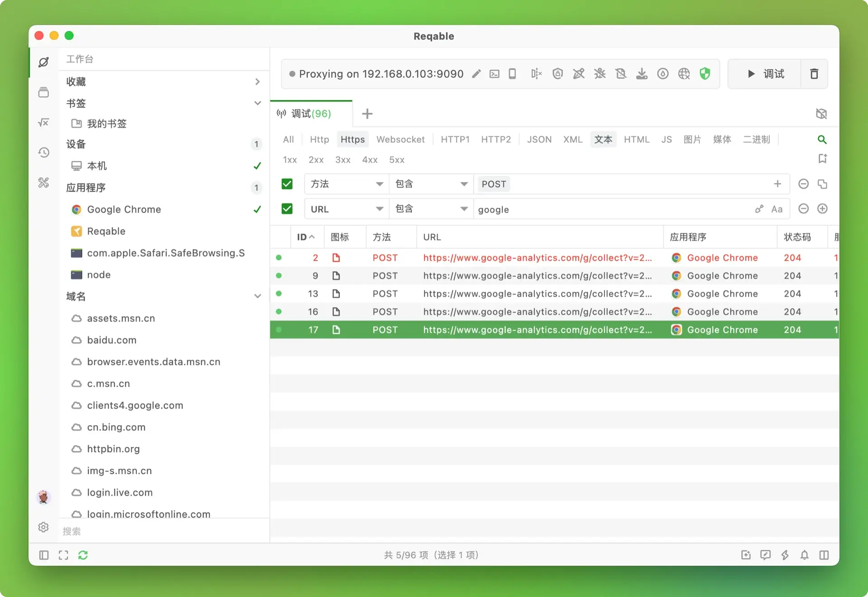868x597 pixels.
Task: Collapse the 书签 section in the sidebar
Action: pyautogui.click(x=257, y=103)
